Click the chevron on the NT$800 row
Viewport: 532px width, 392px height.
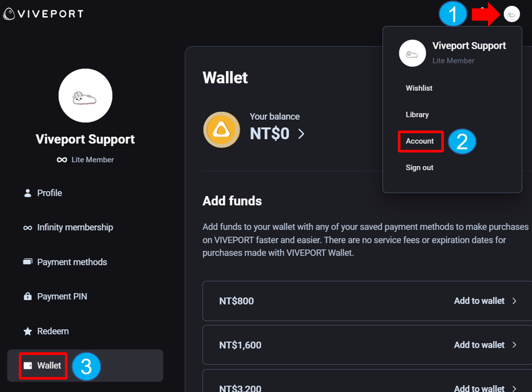coord(514,301)
